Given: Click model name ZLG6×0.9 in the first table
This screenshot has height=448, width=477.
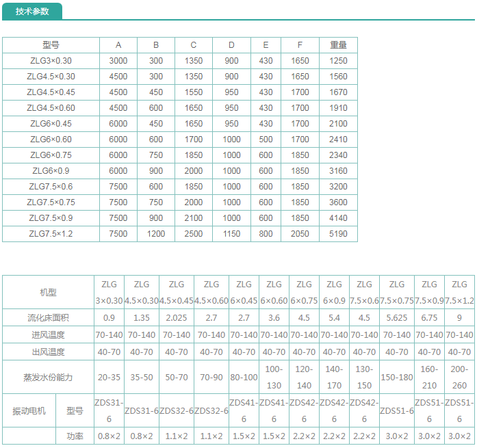Looking at the screenshot, I should [51, 171].
